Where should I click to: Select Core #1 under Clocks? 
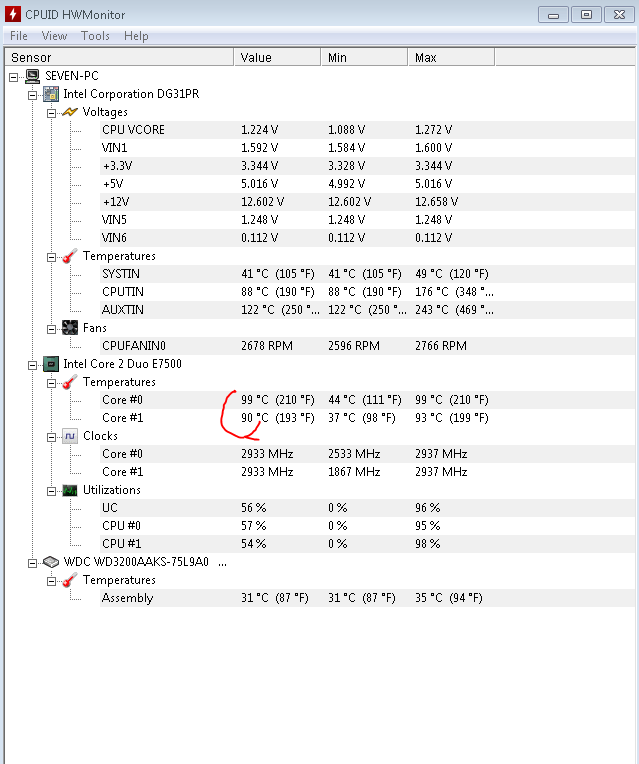[x=368, y=473]
